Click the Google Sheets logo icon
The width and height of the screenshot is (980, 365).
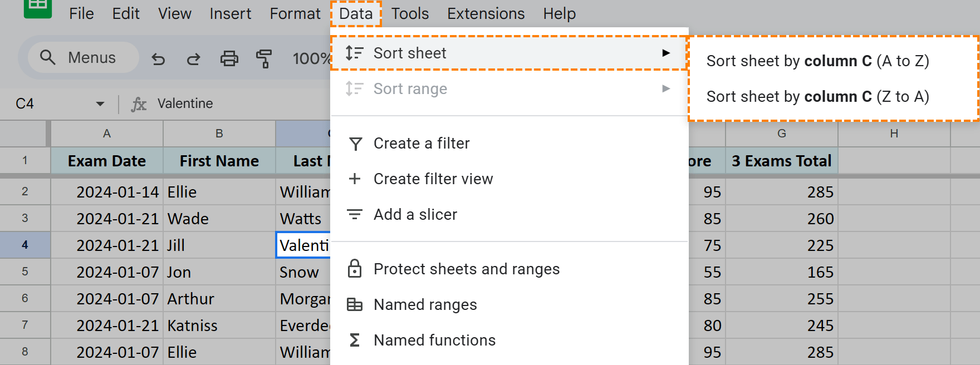[x=38, y=8]
